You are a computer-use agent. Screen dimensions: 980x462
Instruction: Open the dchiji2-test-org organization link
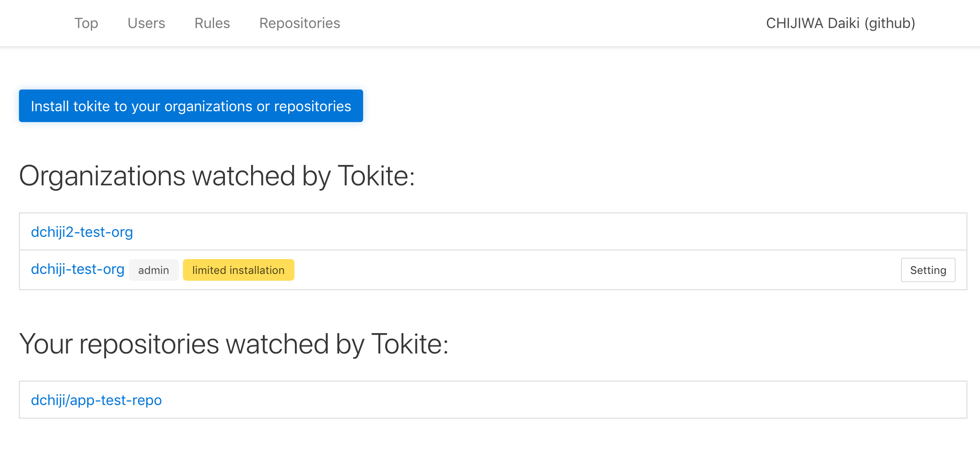coord(82,232)
